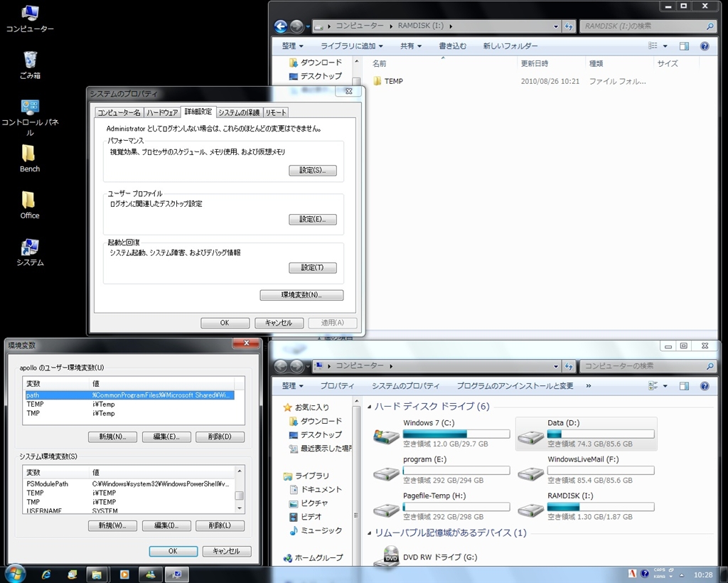This screenshot has width=728, height=583.
Task: Open 整理 dropdown in RAMDISK window
Action: point(292,46)
